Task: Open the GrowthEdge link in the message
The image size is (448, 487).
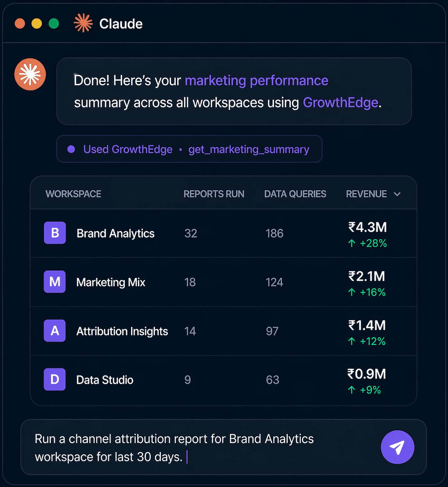Action: 341,102
